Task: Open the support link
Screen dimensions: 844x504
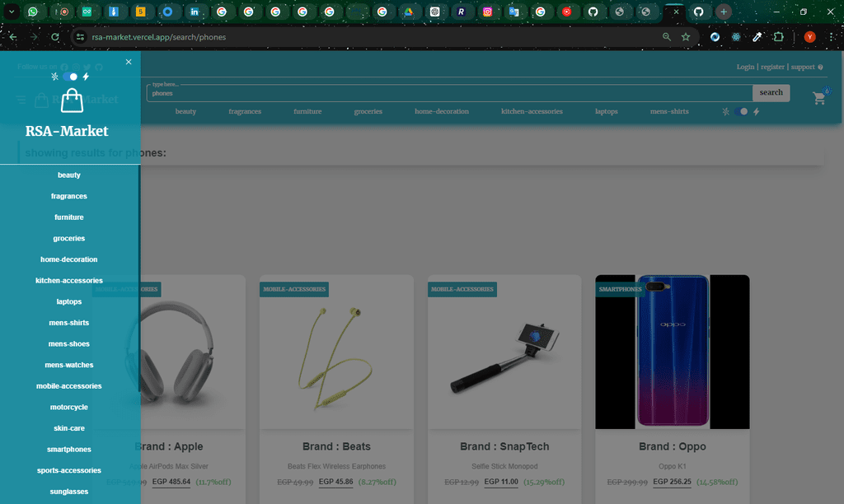Action: coord(806,67)
